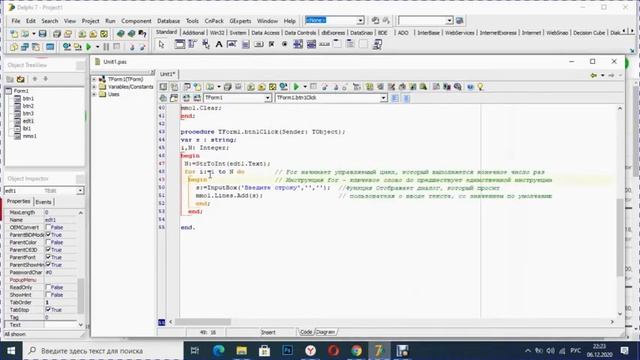Expand the TForm1(TForm) node in code explorer
The width and height of the screenshot is (640, 360).
[x=94, y=79]
